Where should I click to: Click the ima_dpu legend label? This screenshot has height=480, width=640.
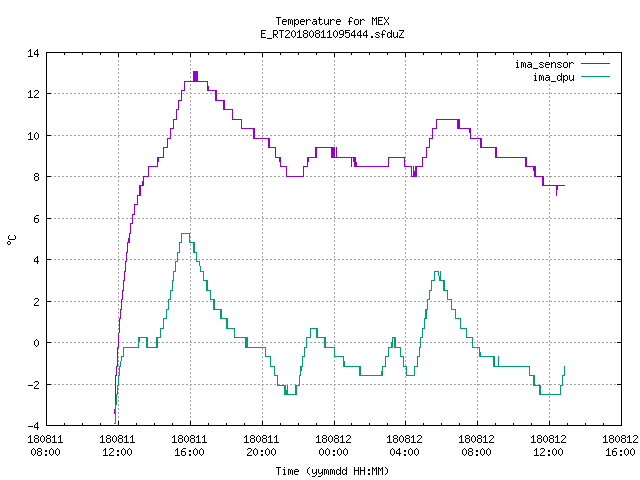[x=554, y=77]
